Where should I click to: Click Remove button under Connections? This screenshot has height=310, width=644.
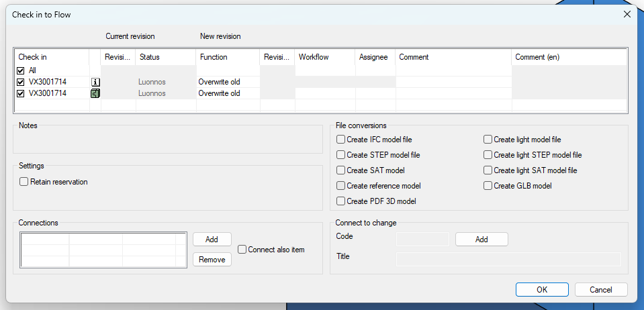tap(212, 260)
